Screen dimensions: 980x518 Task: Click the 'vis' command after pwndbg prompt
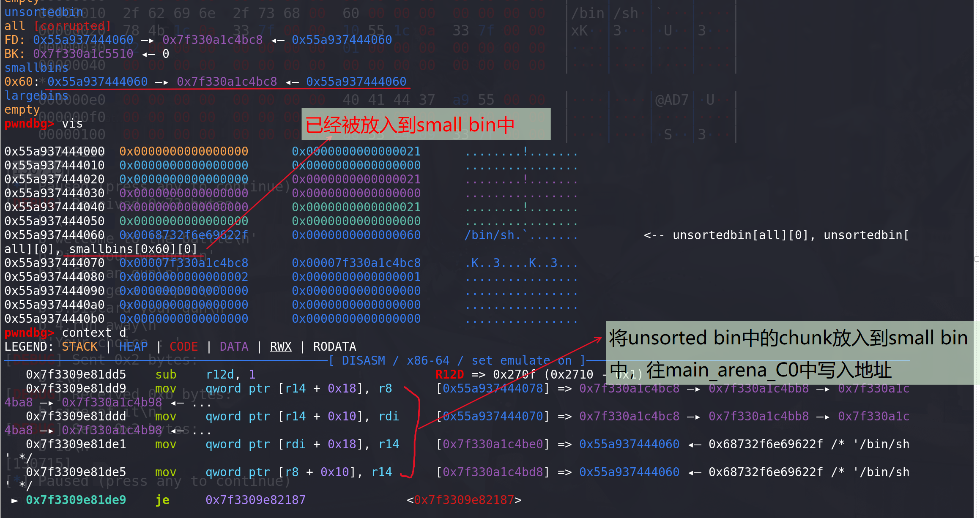[x=72, y=123]
